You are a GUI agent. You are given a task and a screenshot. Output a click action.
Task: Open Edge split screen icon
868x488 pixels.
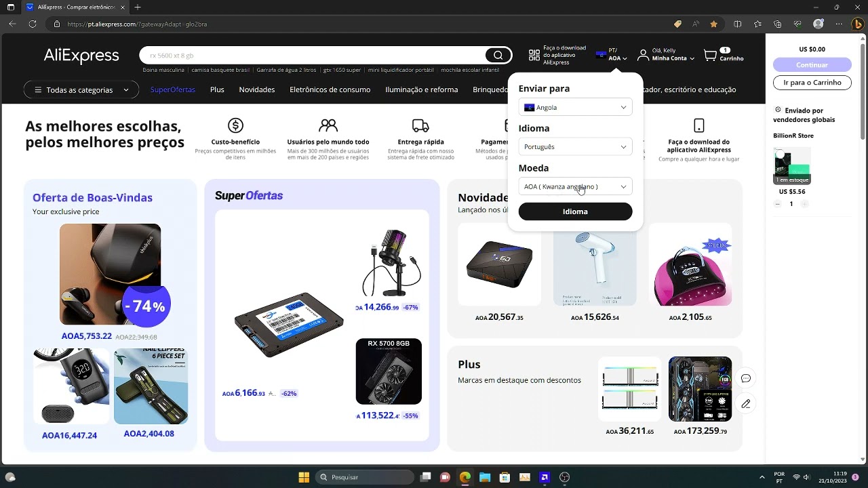coord(738,24)
